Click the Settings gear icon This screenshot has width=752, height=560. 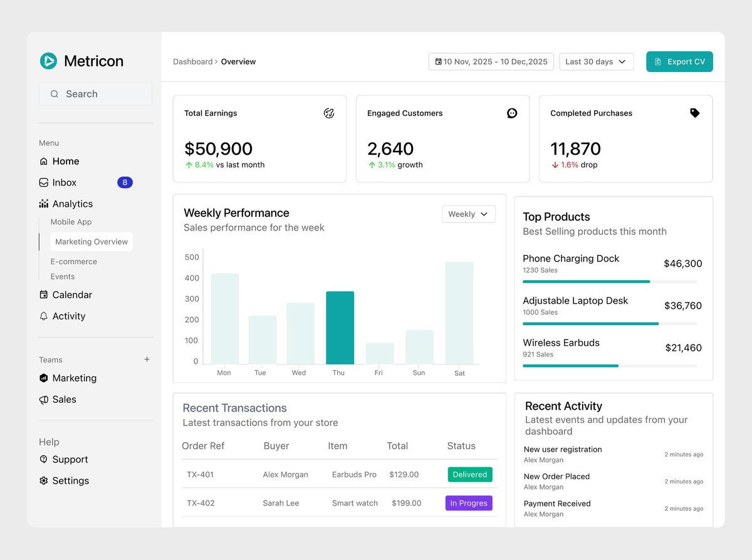pos(43,480)
